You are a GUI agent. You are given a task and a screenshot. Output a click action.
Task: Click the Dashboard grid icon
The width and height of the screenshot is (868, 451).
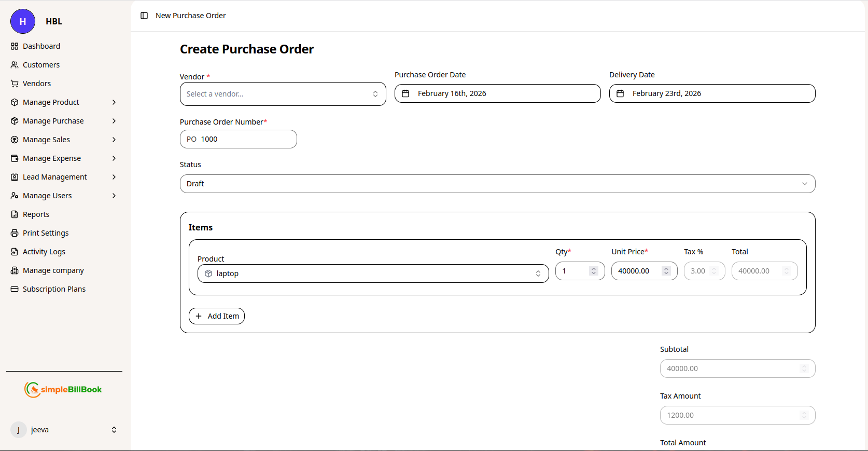[15, 46]
